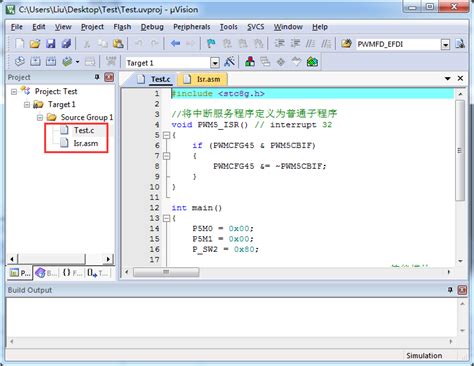Click the Pack Installer icon
Viewport: 474px width, 366px height.
point(312,62)
